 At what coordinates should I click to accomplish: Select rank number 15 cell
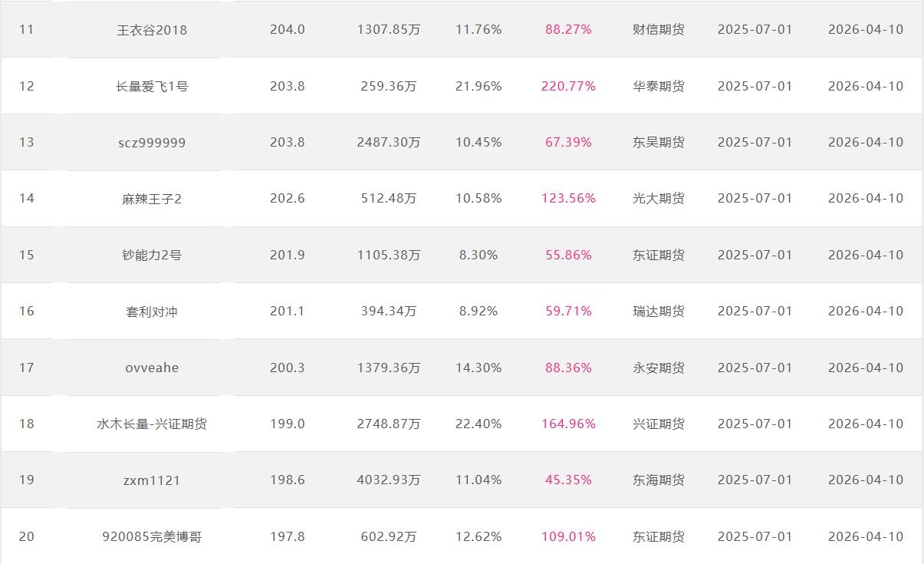pos(27,255)
